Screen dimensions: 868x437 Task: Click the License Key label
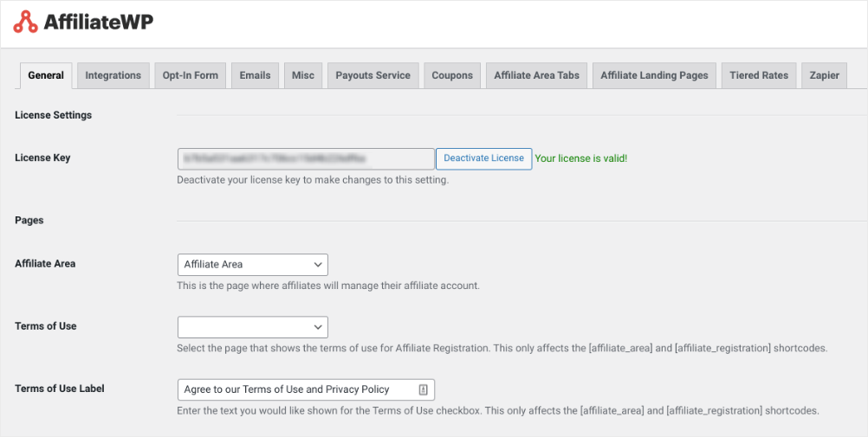tap(42, 157)
